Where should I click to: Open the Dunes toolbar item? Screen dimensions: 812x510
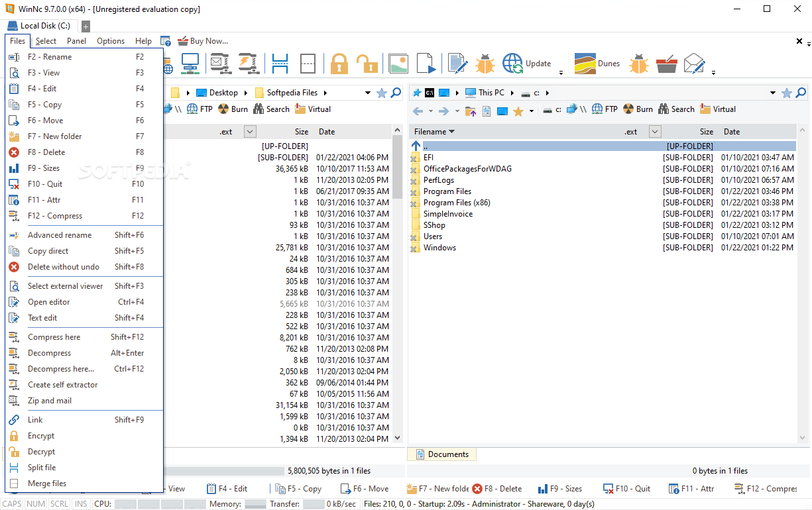(597, 64)
